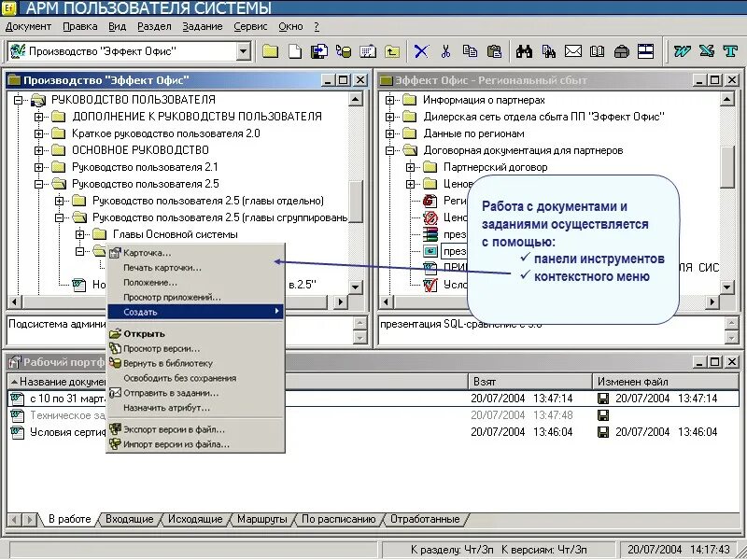Click the binoculars search icon
This screenshot has height=560, width=747.
[524, 51]
